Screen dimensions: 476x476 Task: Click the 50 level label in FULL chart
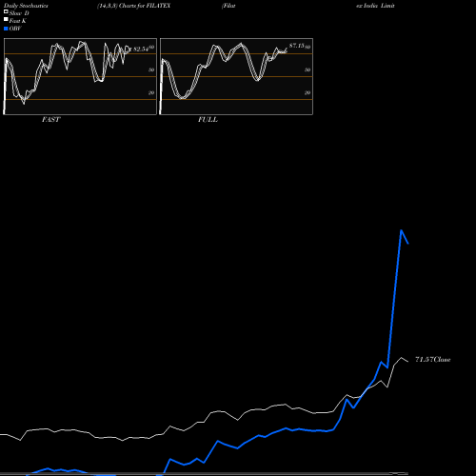[307, 69]
